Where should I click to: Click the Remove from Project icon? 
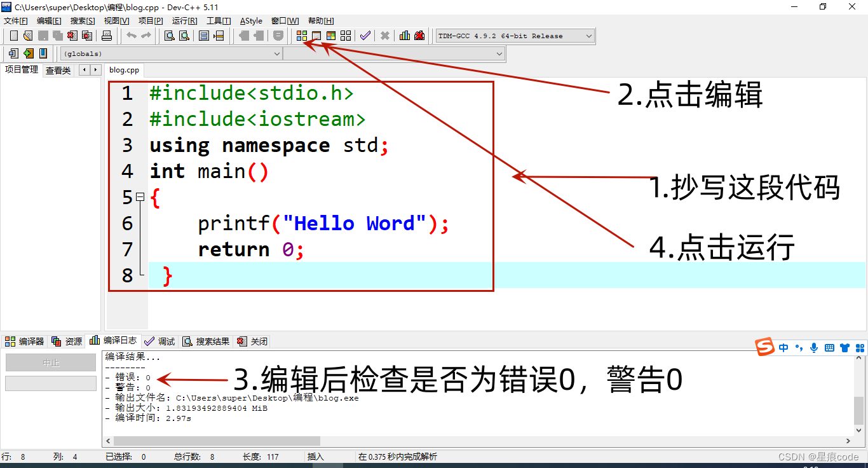point(43,53)
